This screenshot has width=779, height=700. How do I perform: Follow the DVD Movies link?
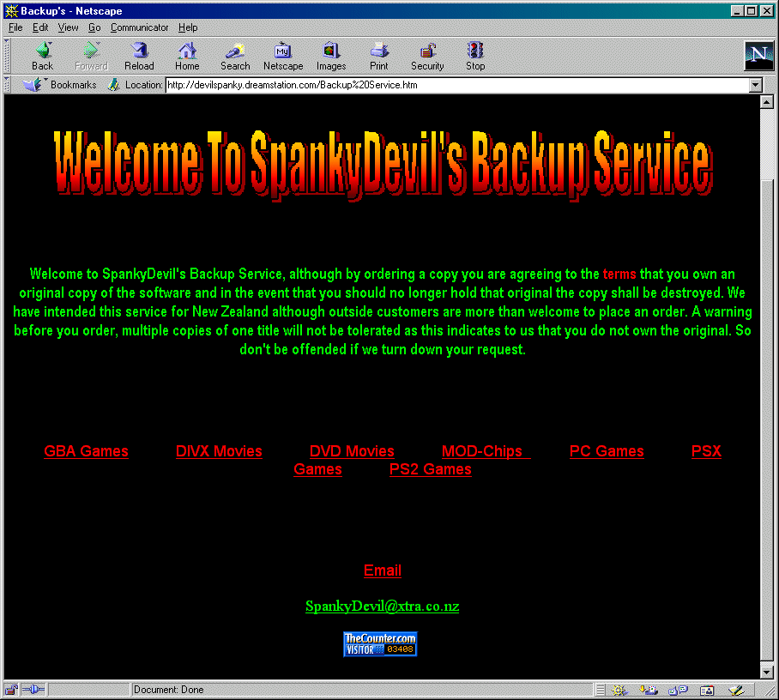click(x=352, y=451)
